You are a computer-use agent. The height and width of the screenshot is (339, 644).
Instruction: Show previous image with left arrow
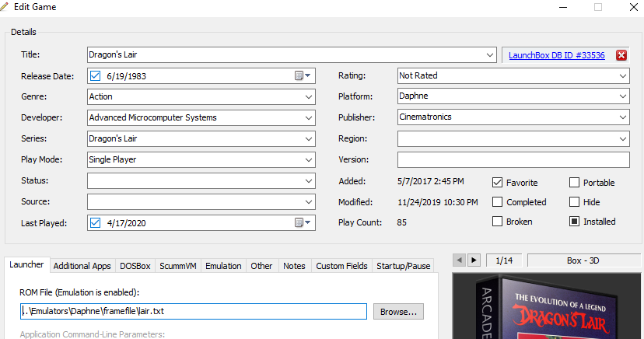(x=459, y=260)
